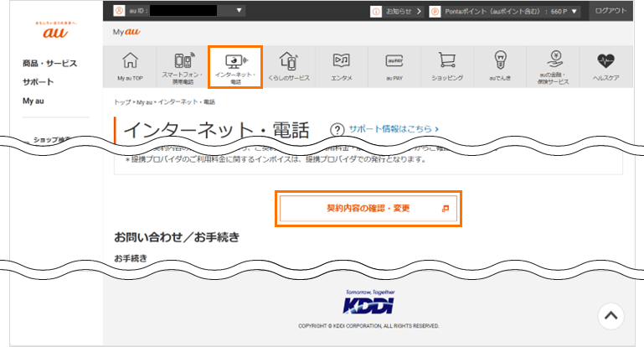Screen dimensions: 644x347
Task: Open サポート sidebar menu
Action: coord(39,82)
